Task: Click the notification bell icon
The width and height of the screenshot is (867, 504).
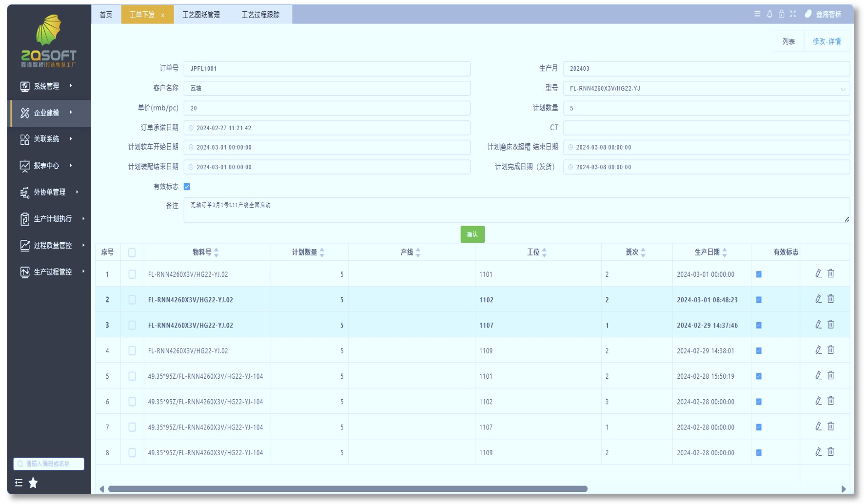Action: click(769, 14)
